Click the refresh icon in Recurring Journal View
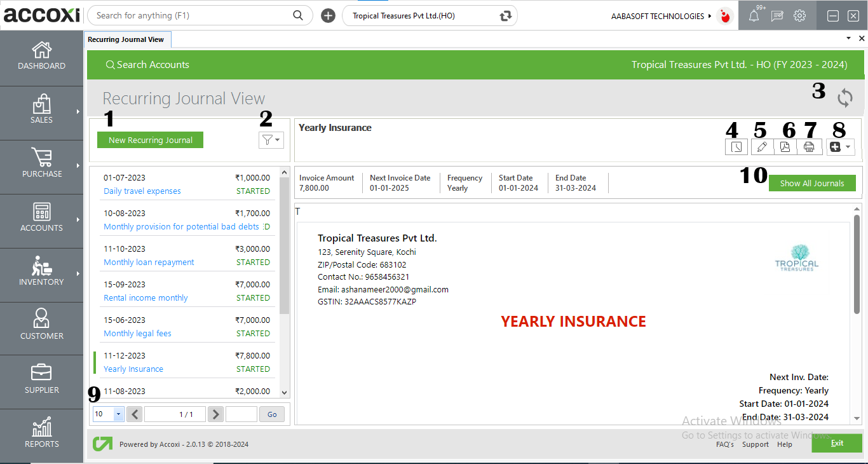Viewport: 868px width, 464px height. pyautogui.click(x=844, y=98)
